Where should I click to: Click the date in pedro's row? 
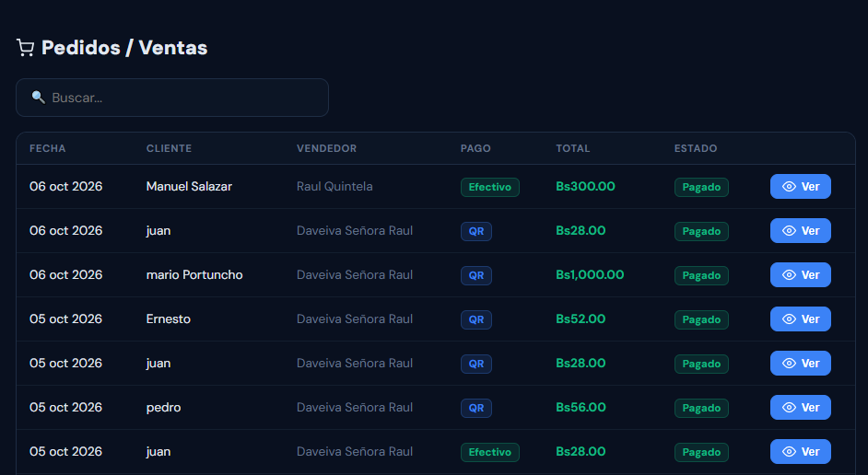pyautogui.click(x=65, y=408)
